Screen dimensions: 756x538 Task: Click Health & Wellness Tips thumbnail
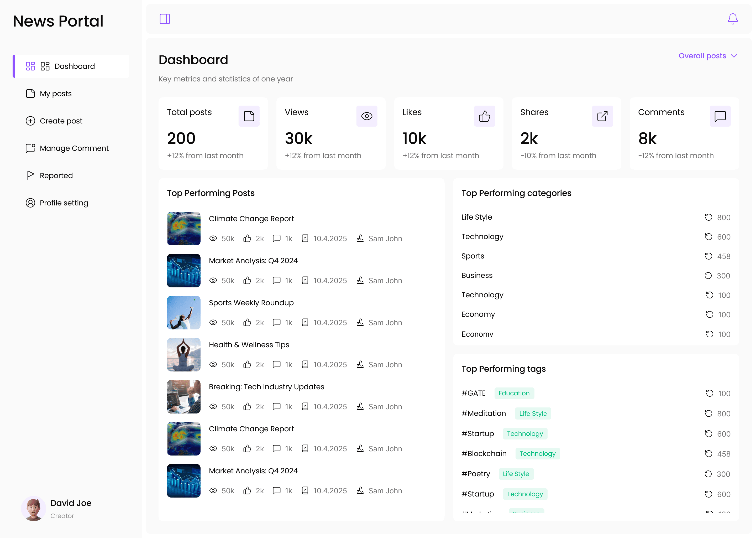coord(184,354)
